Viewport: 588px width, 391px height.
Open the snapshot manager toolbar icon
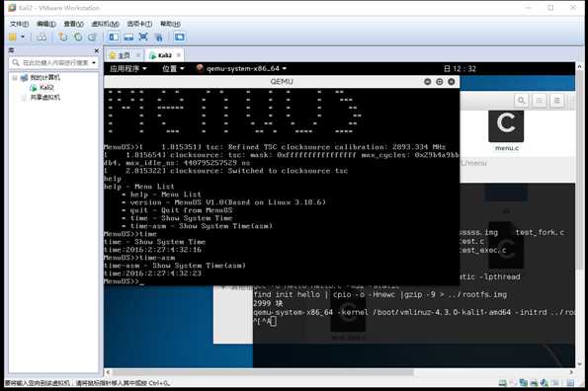[92, 37]
